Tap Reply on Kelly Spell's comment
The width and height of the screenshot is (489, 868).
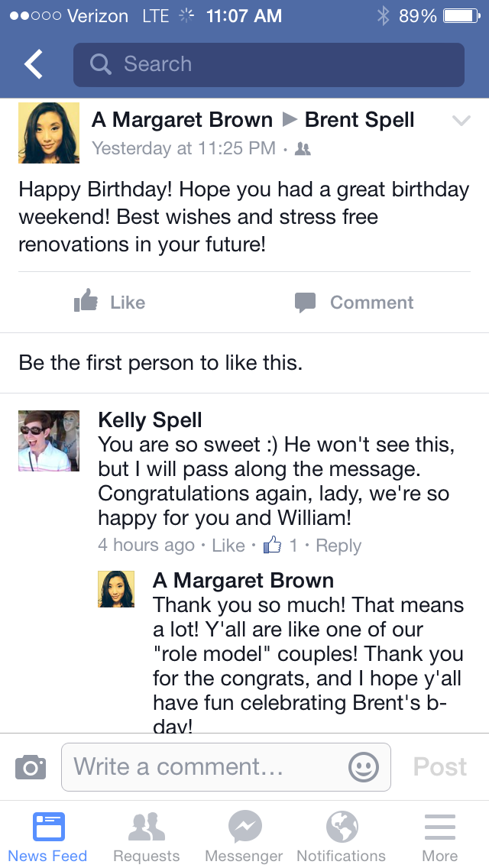pos(338,546)
